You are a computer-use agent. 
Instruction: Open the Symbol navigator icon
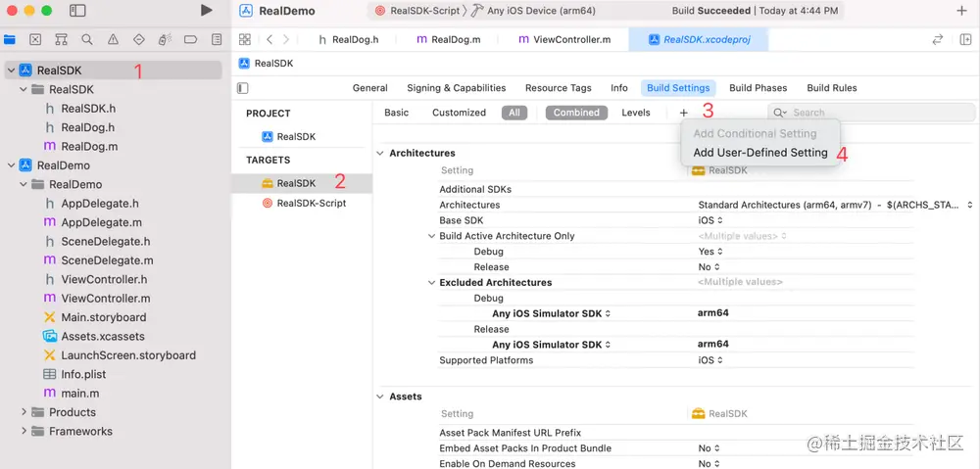click(x=61, y=40)
